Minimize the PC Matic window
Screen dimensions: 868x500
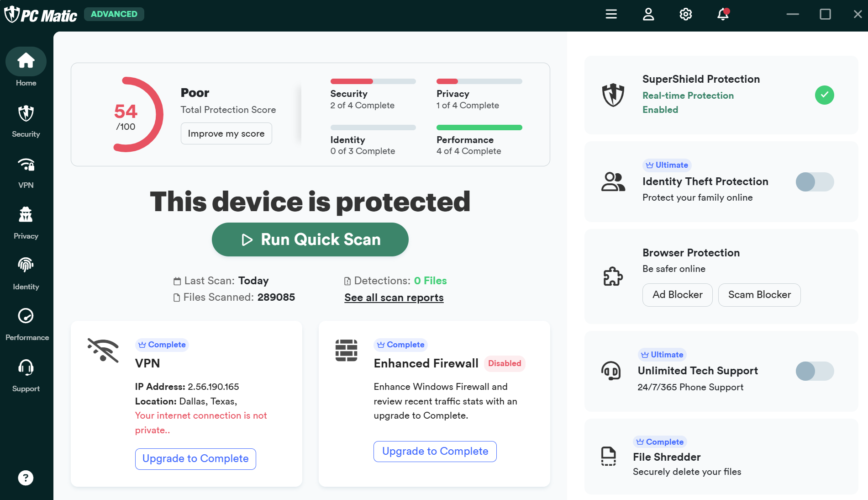click(793, 14)
